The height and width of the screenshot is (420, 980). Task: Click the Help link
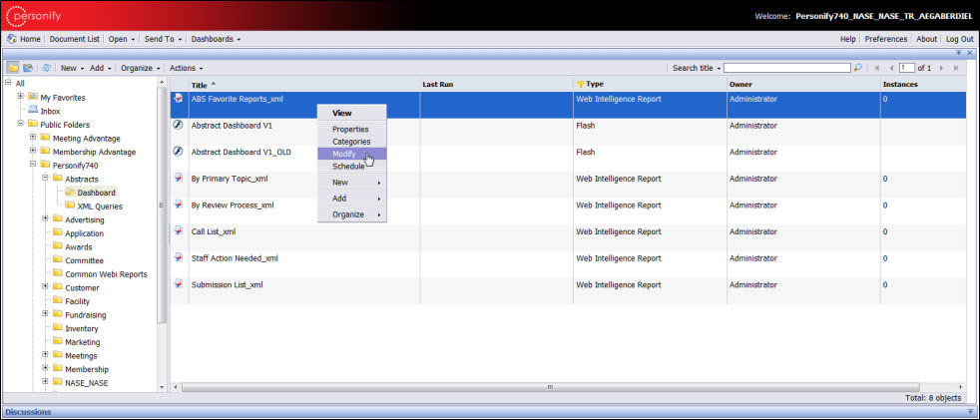click(x=847, y=39)
